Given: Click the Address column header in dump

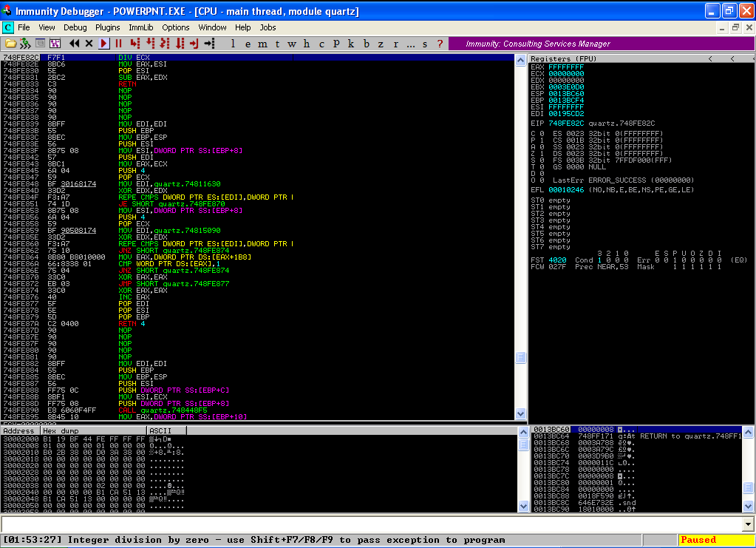Looking at the screenshot, I should click(x=20, y=430).
